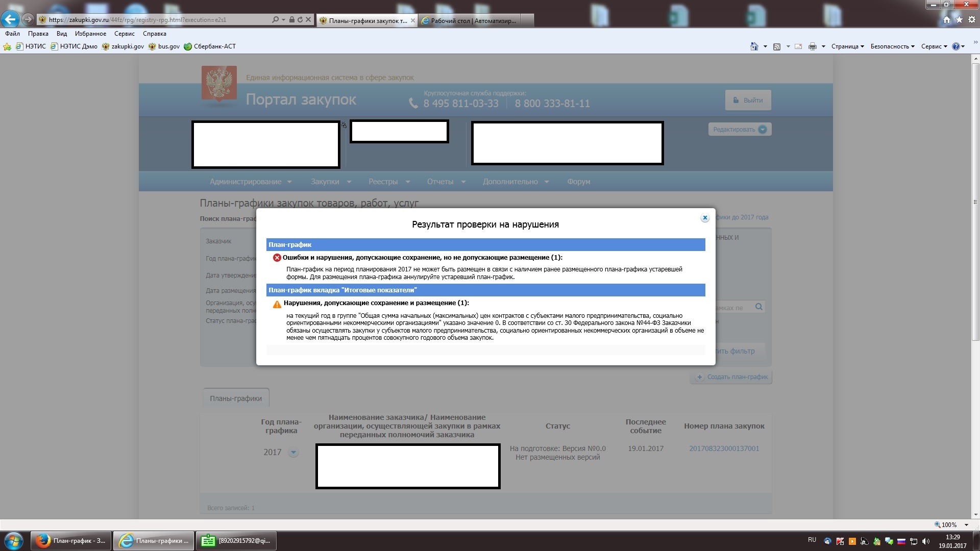Open favorites star icon at top right
This screenshot has width=980, height=551.
click(x=959, y=19)
